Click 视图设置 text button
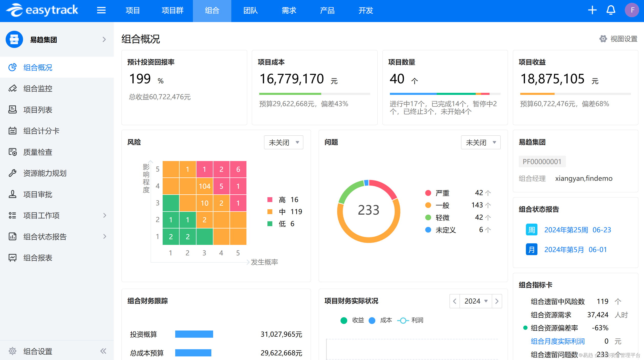The height and width of the screenshot is (360, 644). (x=624, y=39)
